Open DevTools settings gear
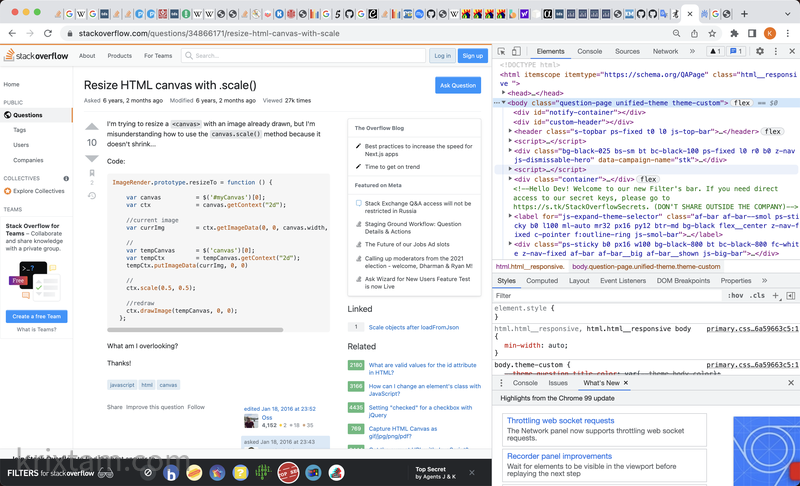The image size is (800, 486). point(759,51)
